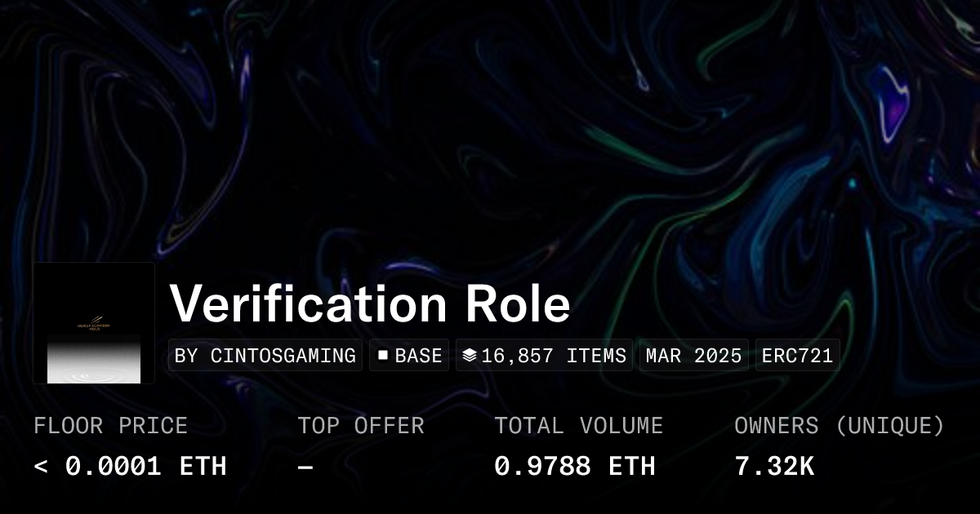Screen dimensions: 980x514
Task: Click the stacked layers items icon
Action: (469, 356)
